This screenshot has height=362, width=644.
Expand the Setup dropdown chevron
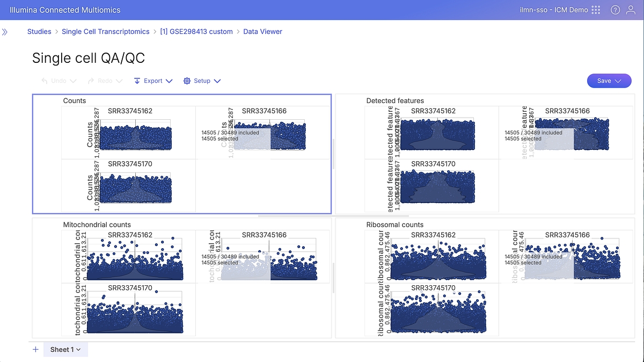pyautogui.click(x=217, y=81)
